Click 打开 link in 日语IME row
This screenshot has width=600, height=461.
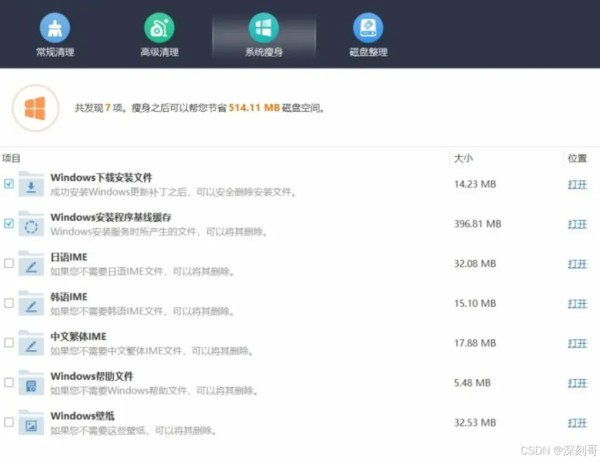577,264
